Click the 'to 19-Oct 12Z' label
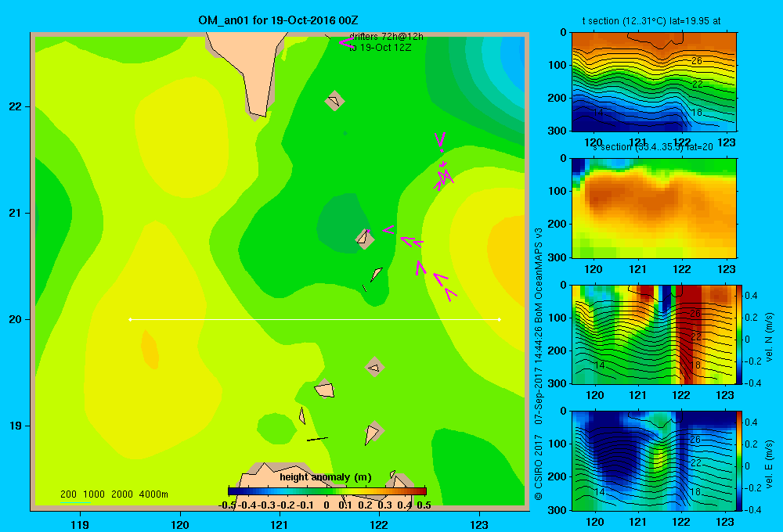The height and width of the screenshot is (532, 783). point(380,48)
